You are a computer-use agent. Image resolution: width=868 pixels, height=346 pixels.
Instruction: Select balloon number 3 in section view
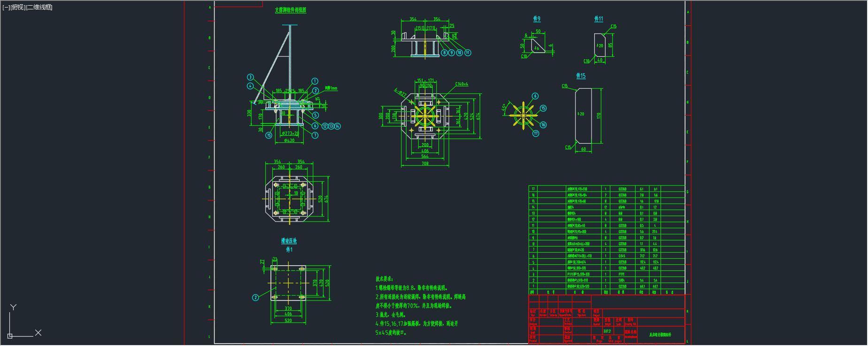pyautogui.click(x=250, y=77)
